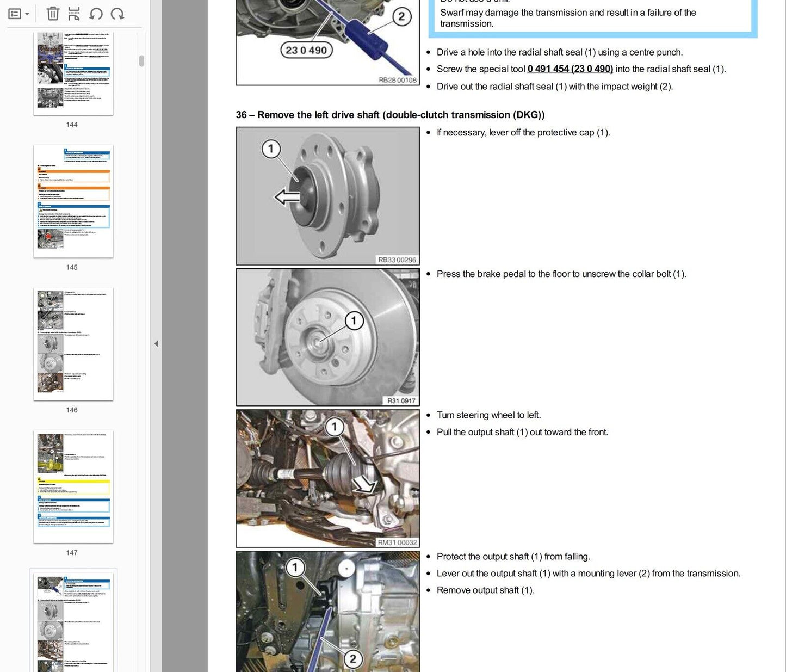Select the highlighted thumbnail below page 147
786x672 pixels.
pos(73,621)
